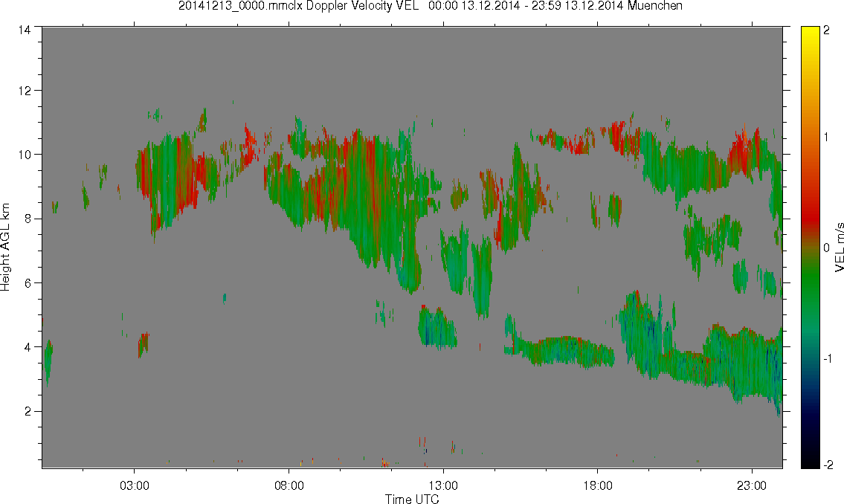Click the height axis label 12
The width and height of the screenshot is (844, 504).
click(x=25, y=91)
